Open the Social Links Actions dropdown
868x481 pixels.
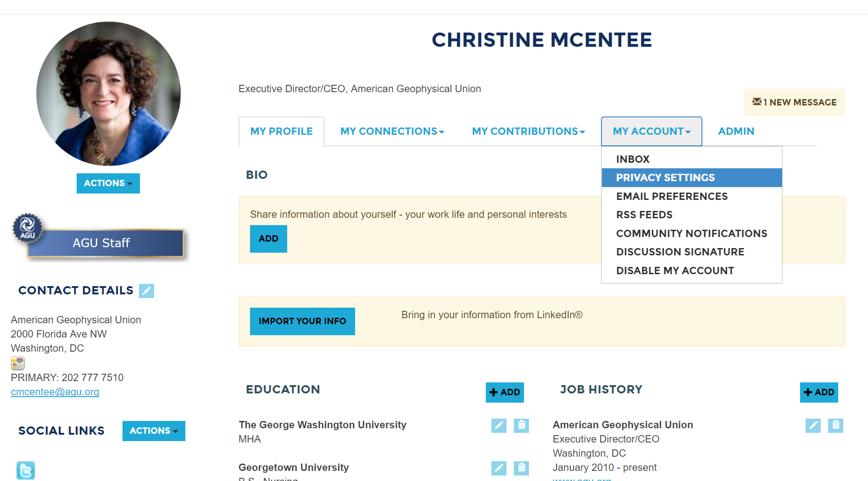[x=154, y=431]
